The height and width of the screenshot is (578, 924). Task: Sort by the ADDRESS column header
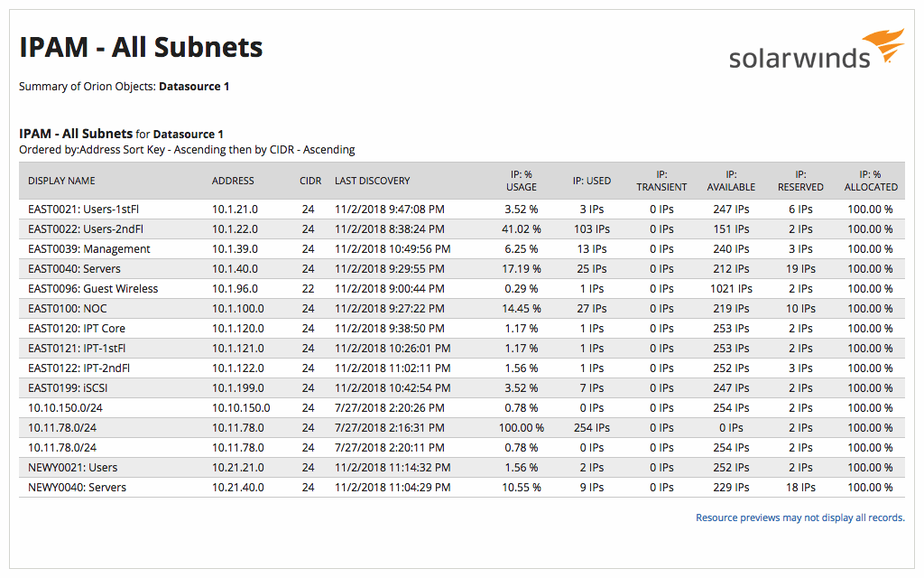233,181
